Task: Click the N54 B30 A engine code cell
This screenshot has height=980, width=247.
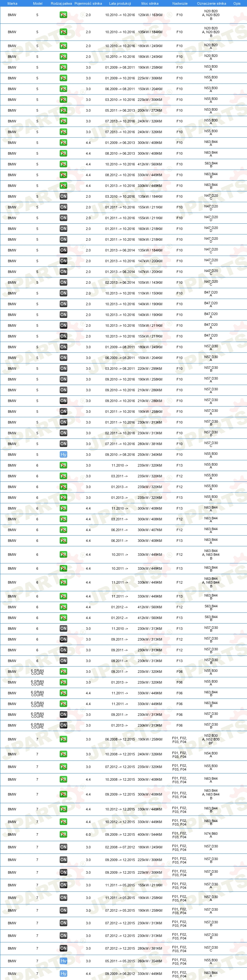Action: (211, 754)
